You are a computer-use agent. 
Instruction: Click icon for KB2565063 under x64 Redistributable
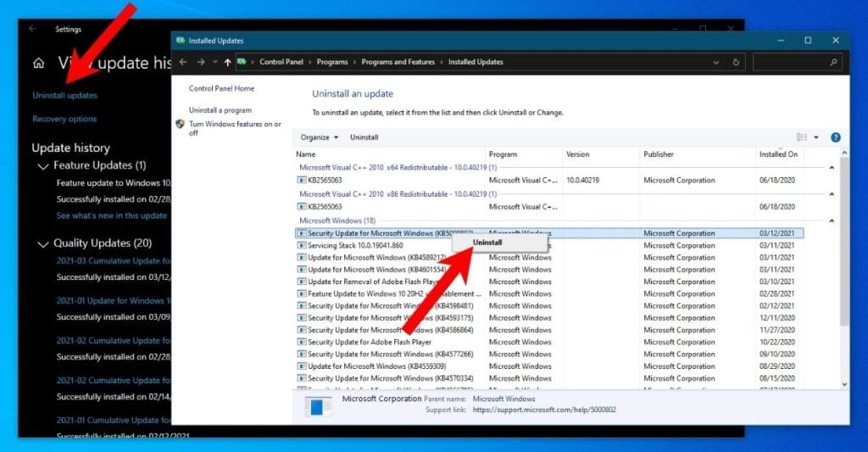click(x=302, y=180)
